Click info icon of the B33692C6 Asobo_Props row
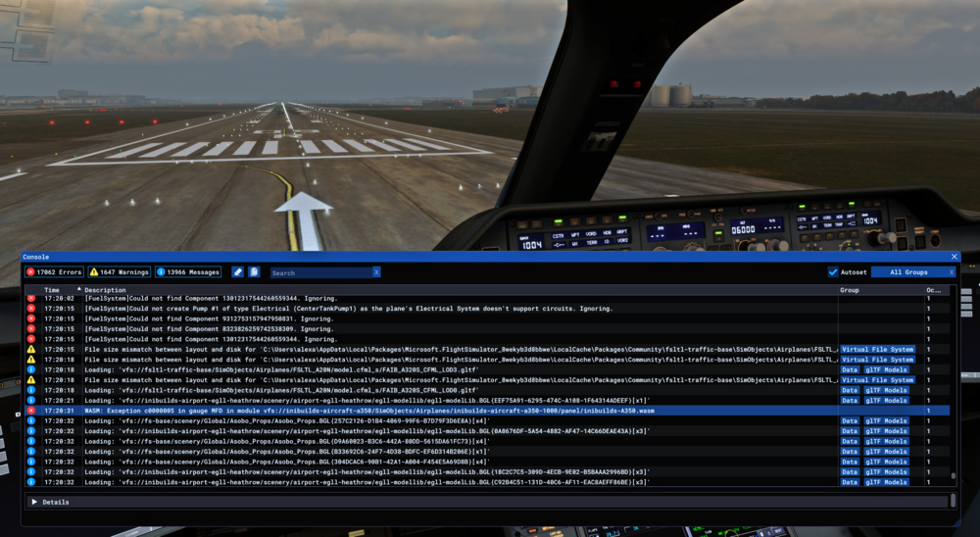The height and width of the screenshot is (537, 980). click(x=30, y=452)
